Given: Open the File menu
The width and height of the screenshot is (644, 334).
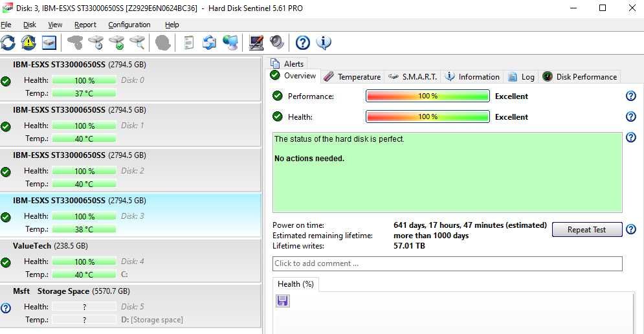Looking at the screenshot, I should click(x=6, y=25).
